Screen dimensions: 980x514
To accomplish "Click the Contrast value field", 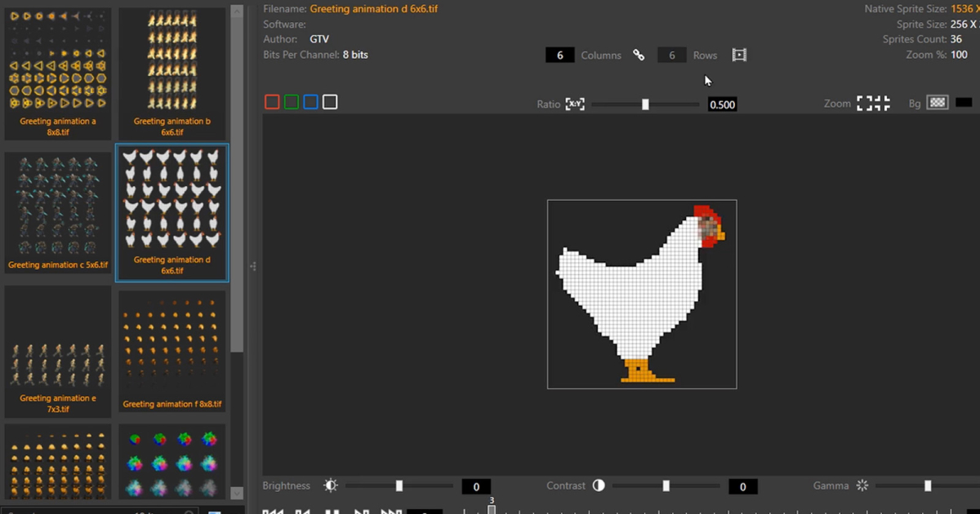I will coord(742,487).
